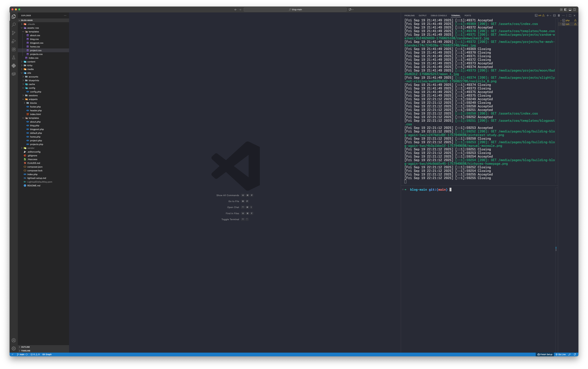
Task: Expand the vendor folder
Action: tap(31, 148)
